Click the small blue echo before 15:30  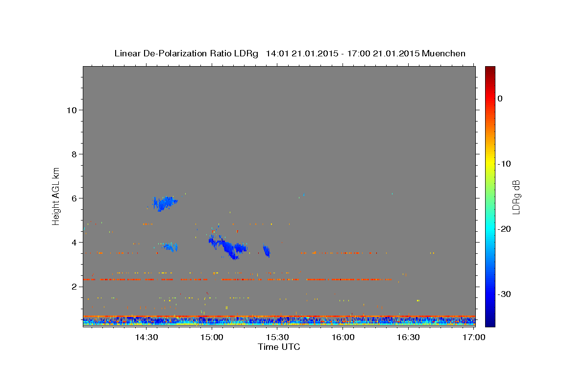point(267,251)
